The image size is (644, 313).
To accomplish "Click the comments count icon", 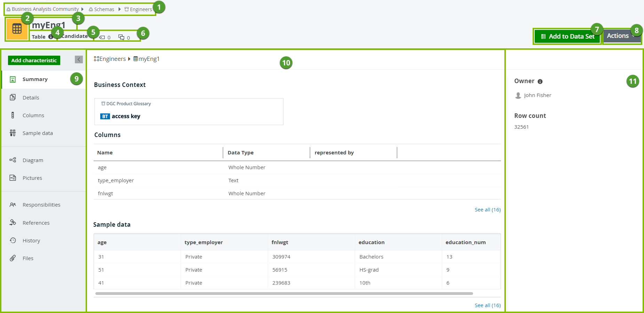I will click(x=121, y=37).
